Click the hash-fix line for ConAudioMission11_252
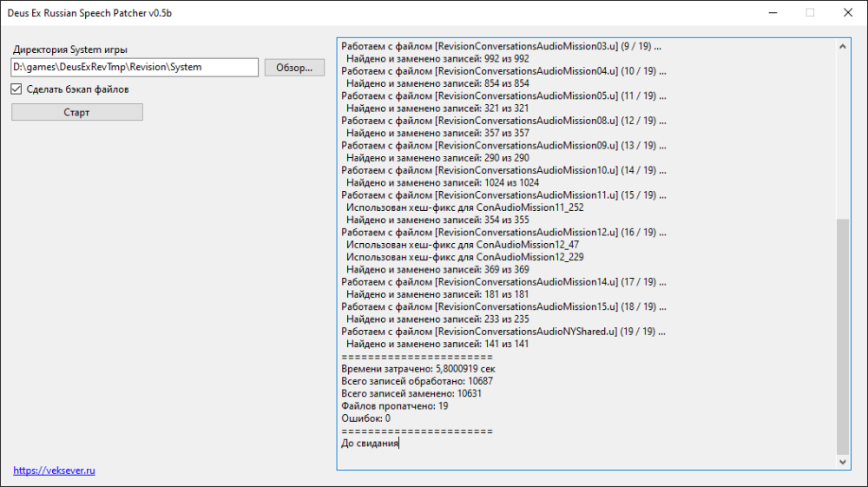 (465, 207)
